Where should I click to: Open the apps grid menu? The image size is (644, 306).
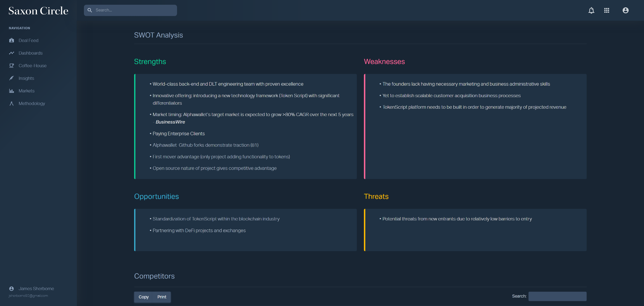click(607, 11)
